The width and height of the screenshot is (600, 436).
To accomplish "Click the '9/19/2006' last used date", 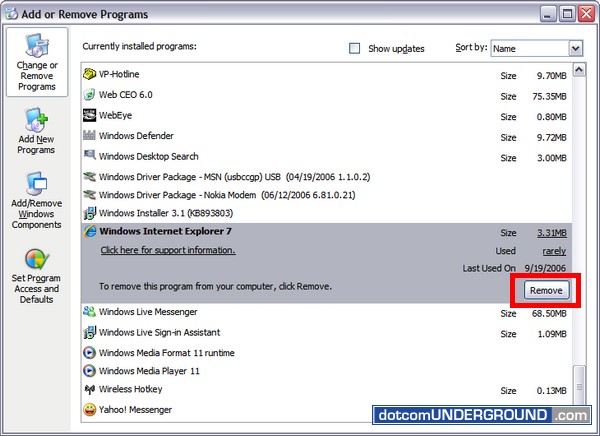I will 545,268.
